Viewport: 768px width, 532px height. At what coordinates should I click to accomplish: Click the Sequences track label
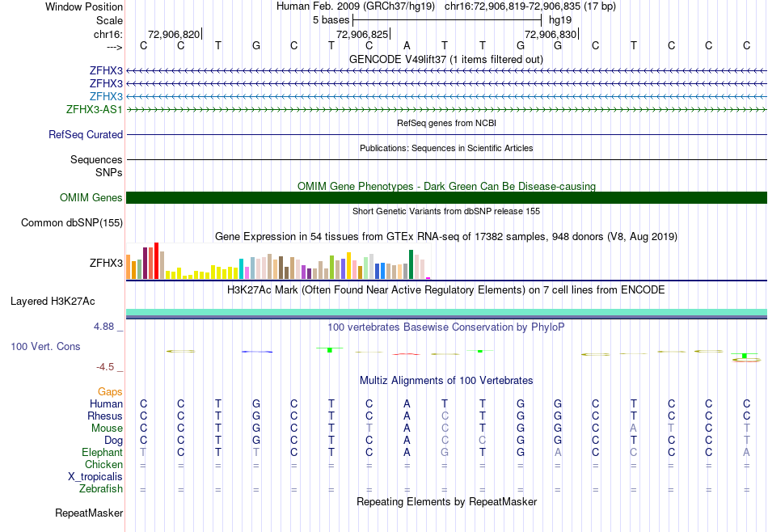point(96,160)
